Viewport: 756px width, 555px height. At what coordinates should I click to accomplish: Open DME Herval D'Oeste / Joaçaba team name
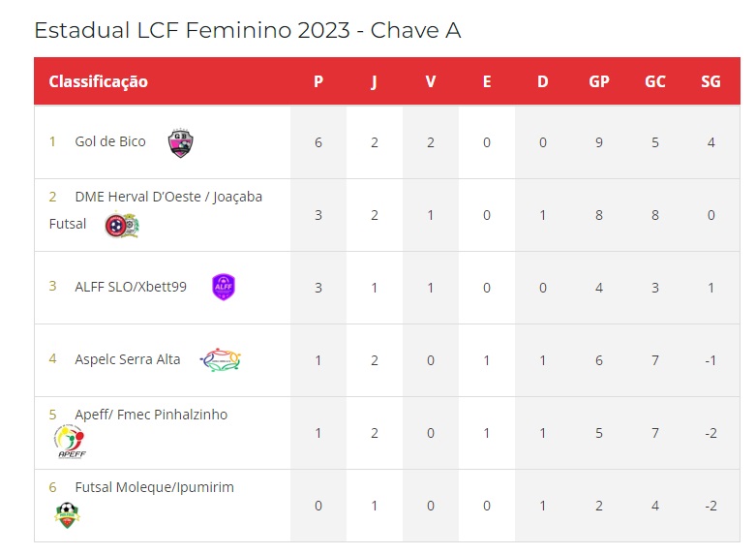coord(168,197)
